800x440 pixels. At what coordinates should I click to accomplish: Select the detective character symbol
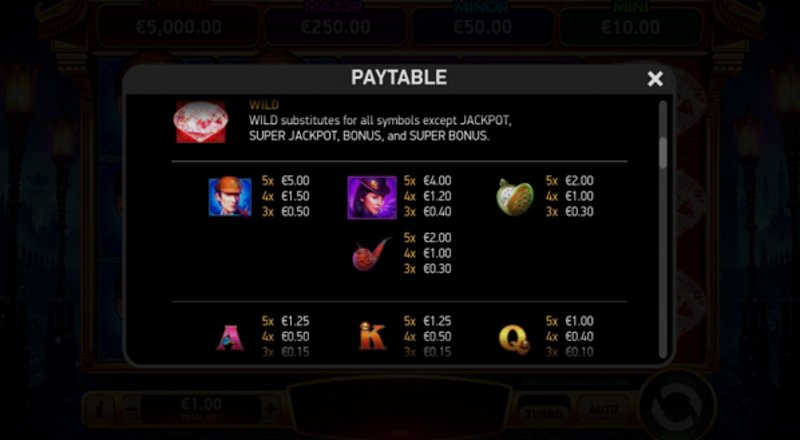click(x=230, y=197)
